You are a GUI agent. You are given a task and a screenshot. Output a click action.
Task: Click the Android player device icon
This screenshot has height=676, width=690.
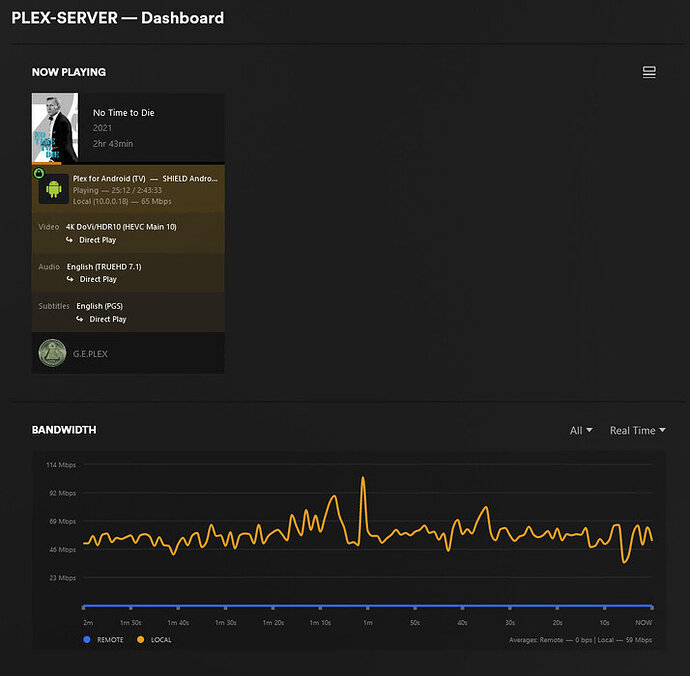pos(54,189)
